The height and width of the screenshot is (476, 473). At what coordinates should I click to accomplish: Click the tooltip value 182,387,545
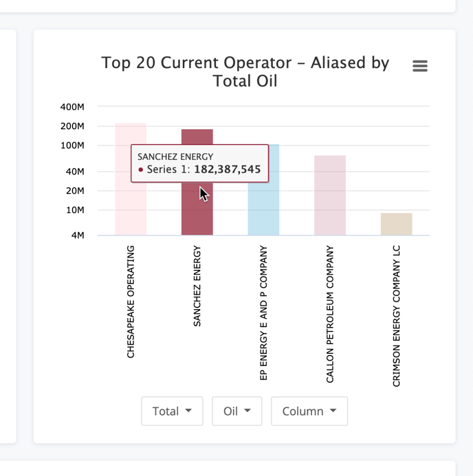click(228, 169)
